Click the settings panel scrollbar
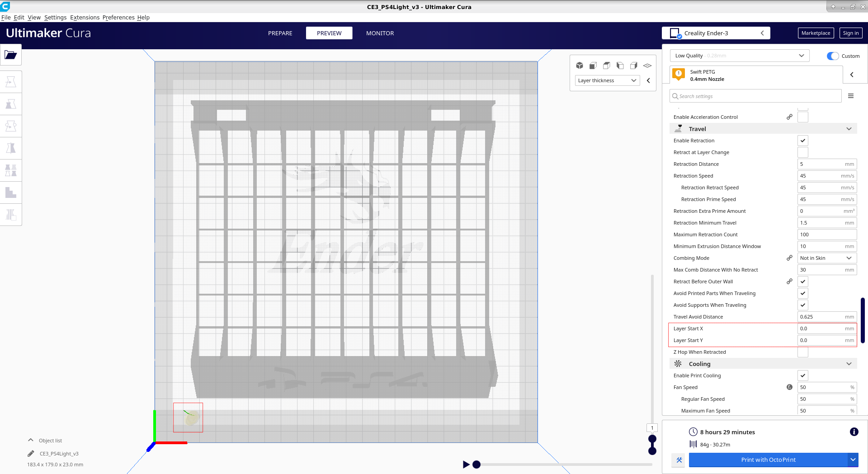 coord(863,320)
